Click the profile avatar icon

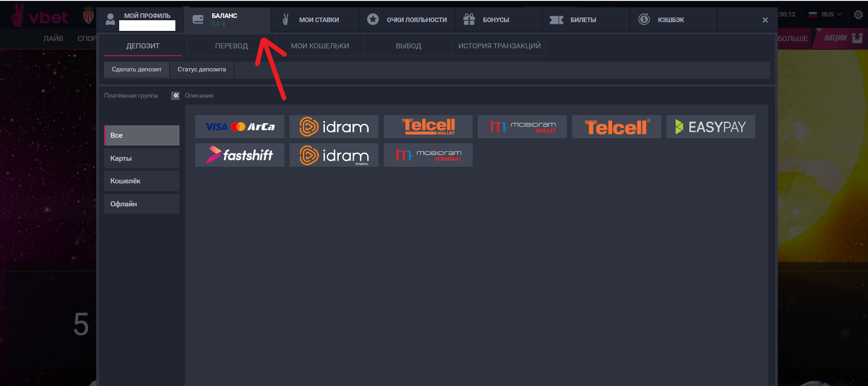pyautogui.click(x=110, y=19)
